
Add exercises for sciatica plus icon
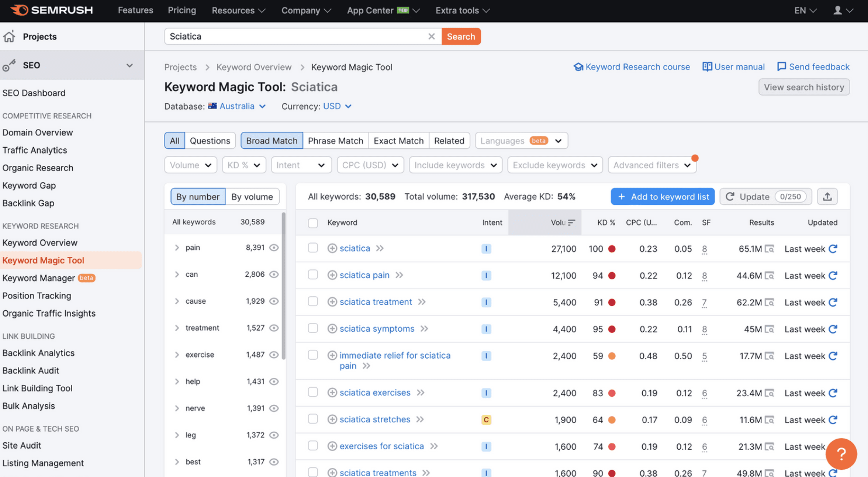pyautogui.click(x=332, y=446)
